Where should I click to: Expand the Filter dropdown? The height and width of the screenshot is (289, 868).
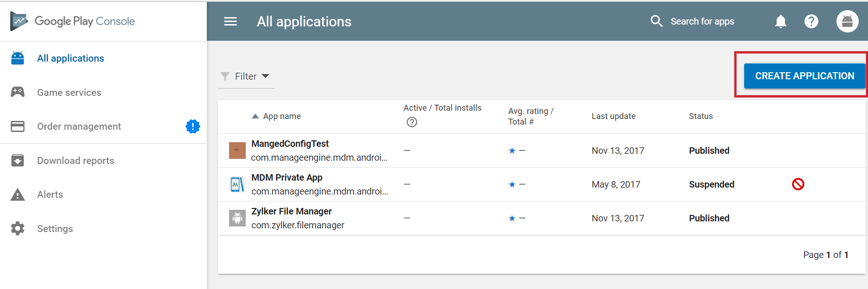click(x=246, y=76)
